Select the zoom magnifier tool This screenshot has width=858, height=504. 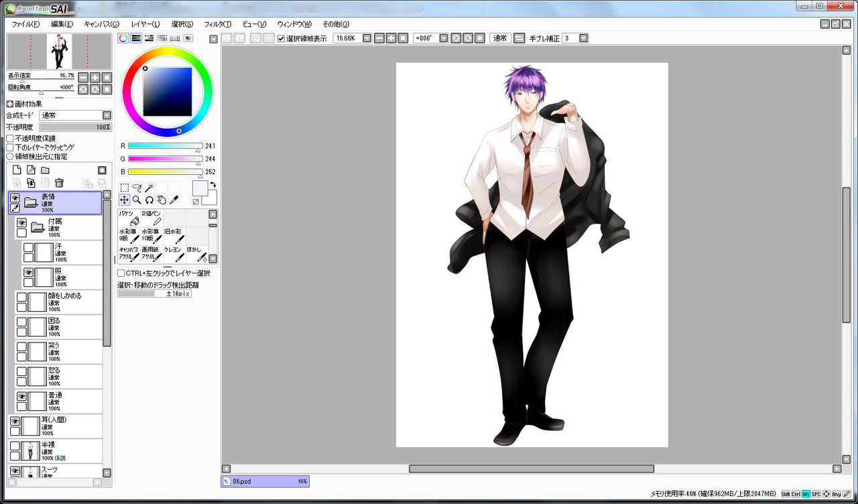pos(137,200)
